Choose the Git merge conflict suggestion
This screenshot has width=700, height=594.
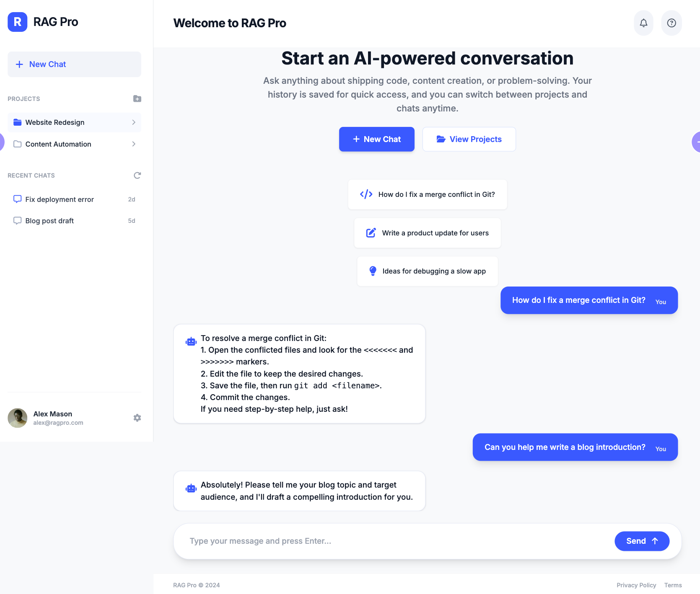pos(427,194)
